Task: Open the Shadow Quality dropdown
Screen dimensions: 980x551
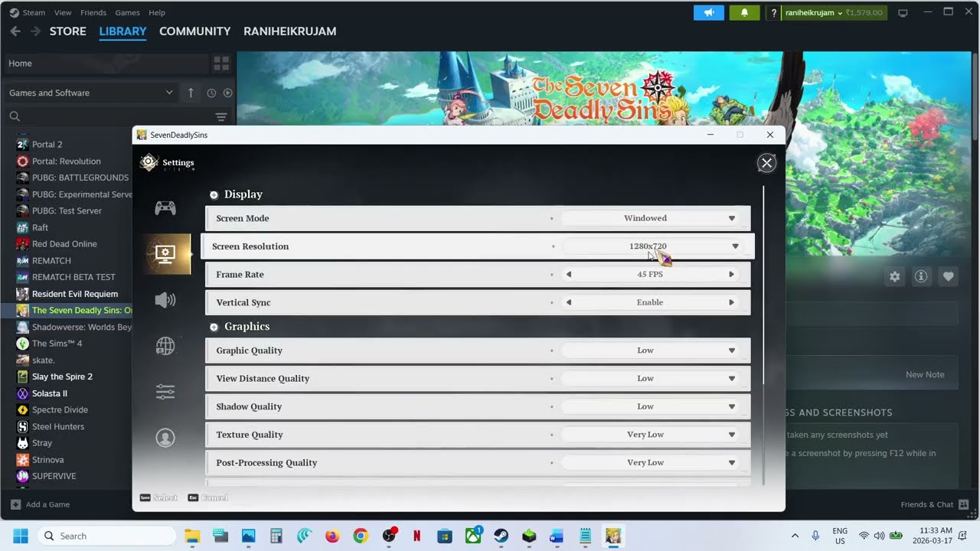Action: click(x=650, y=406)
